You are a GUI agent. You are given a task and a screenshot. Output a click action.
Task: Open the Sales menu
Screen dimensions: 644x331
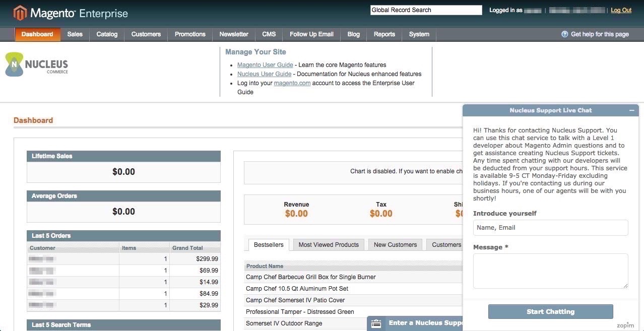point(75,34)
